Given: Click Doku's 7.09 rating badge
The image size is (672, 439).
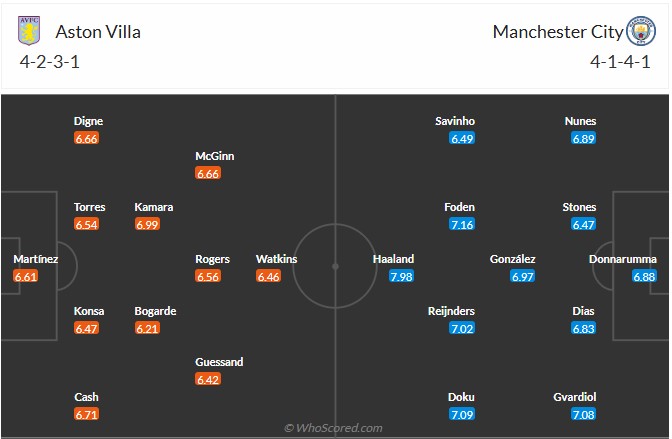Looking at the screenshot, I should 461,414.
